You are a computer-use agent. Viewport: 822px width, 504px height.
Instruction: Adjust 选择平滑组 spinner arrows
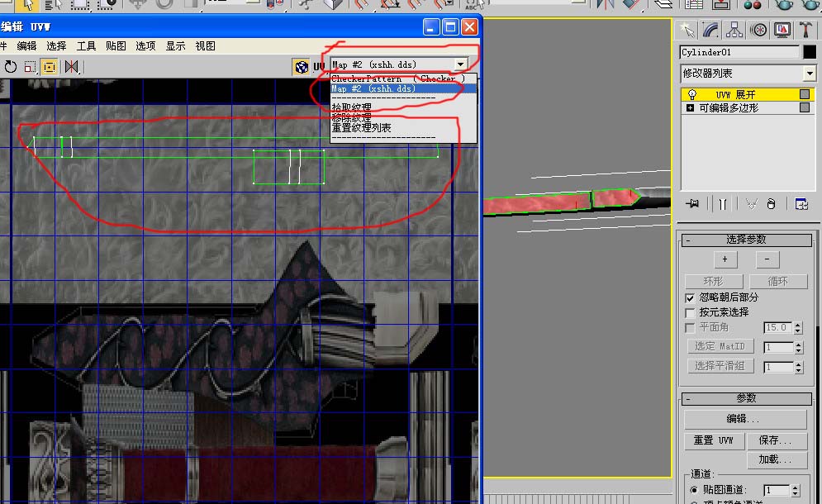[x=798, y=367]
